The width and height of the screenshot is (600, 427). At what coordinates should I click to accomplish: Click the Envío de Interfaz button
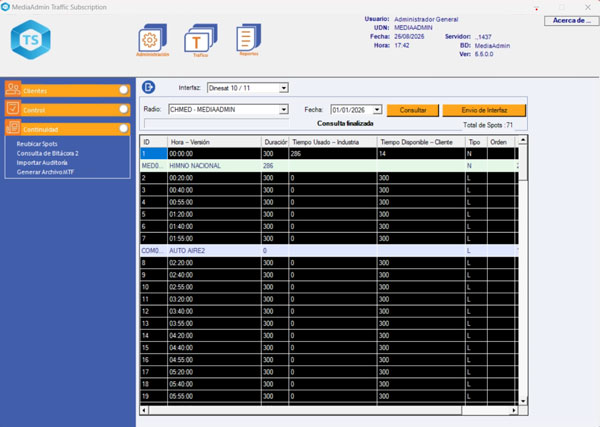483,109
